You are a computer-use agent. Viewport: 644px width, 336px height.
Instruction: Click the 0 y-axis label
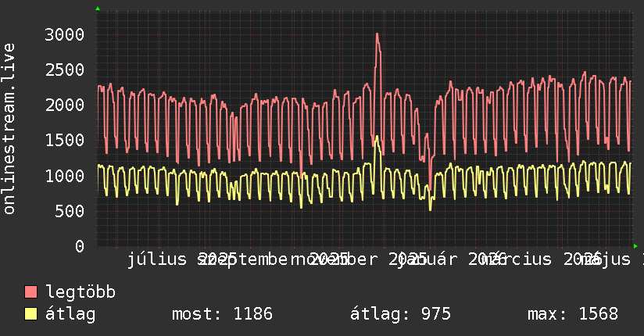(80, 246)
